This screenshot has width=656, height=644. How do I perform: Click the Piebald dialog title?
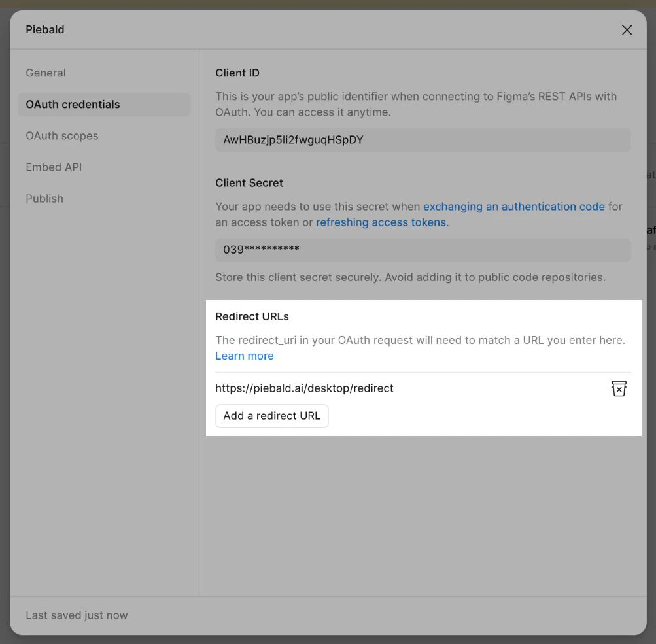[44, 29]
